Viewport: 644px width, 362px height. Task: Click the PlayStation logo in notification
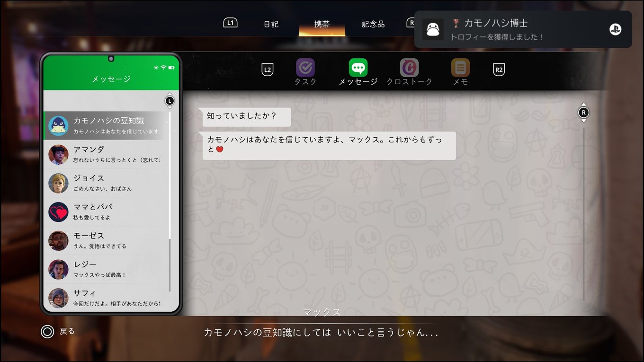pos(615,29)
